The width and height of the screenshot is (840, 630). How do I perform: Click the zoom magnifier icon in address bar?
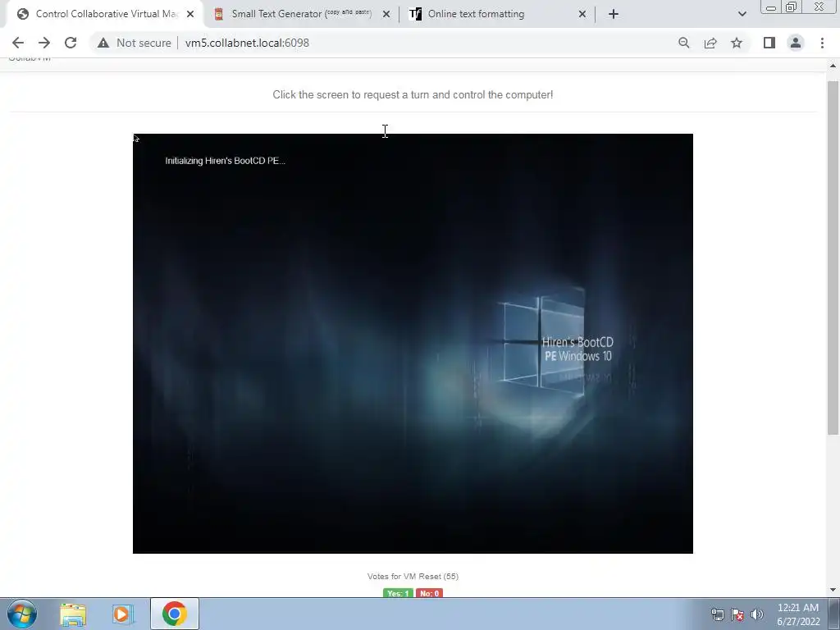click(683, 43)
